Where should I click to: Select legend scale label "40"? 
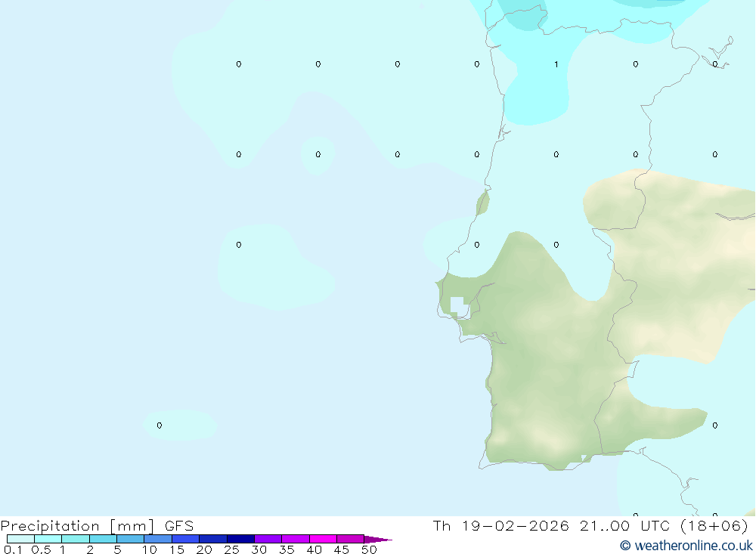pyautogui.click(x=314, y=549)
